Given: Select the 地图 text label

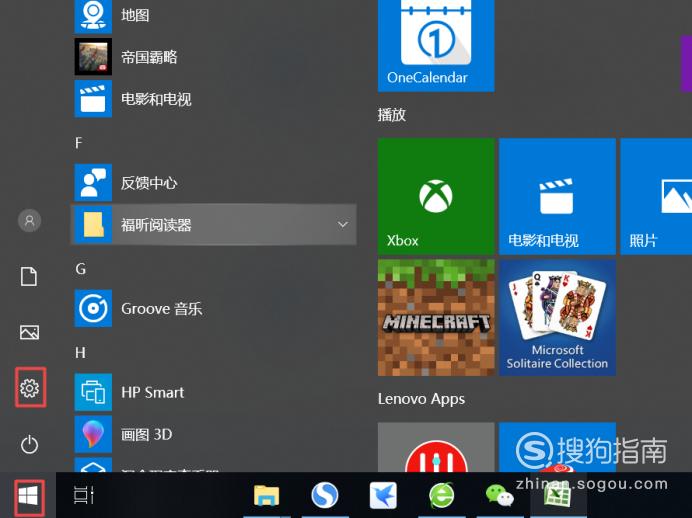Looking at the screenshot, I should coord(135,15).
